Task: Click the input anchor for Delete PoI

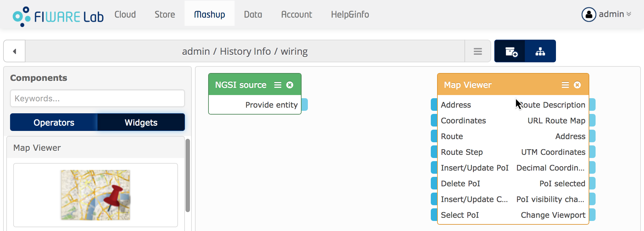Action: 434,183
